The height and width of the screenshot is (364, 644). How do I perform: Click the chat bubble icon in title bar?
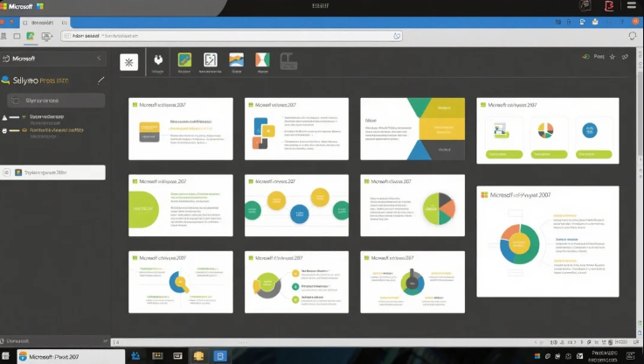click(x=585, y=6)
